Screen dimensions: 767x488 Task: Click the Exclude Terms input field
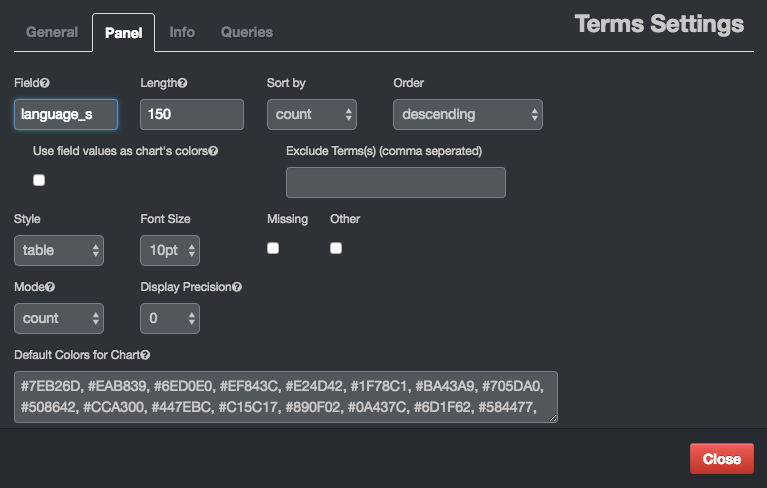coord(395,182)
